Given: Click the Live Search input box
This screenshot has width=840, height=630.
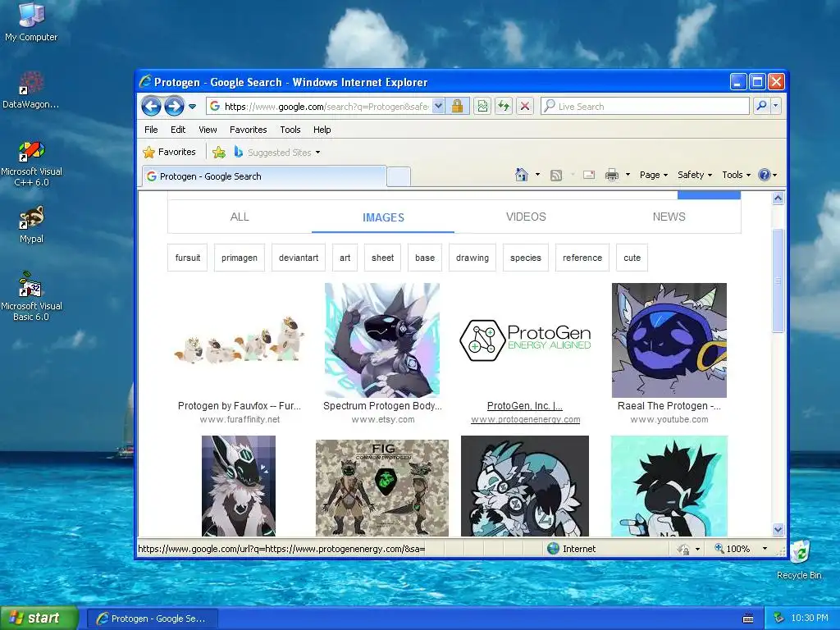Looking at the screenshot, I should point(645,106).
